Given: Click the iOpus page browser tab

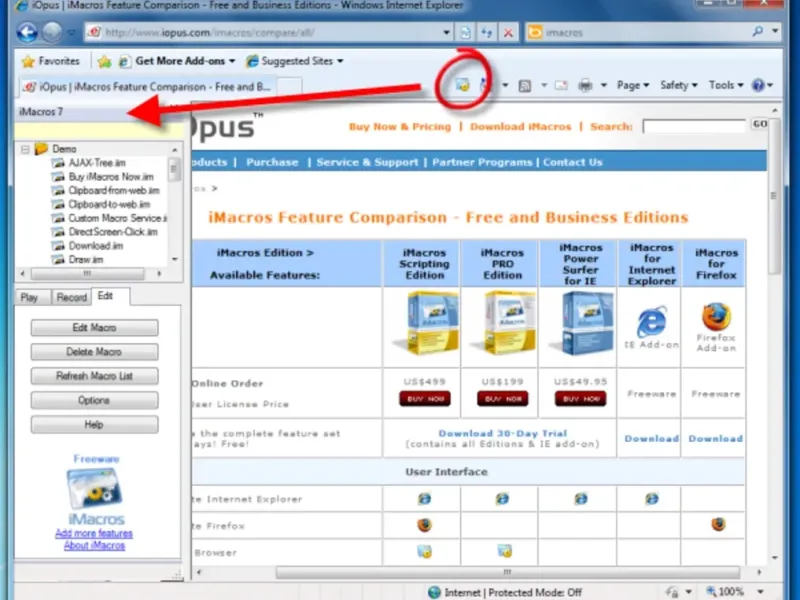Looking at the screenshot, I should [147, 87].
